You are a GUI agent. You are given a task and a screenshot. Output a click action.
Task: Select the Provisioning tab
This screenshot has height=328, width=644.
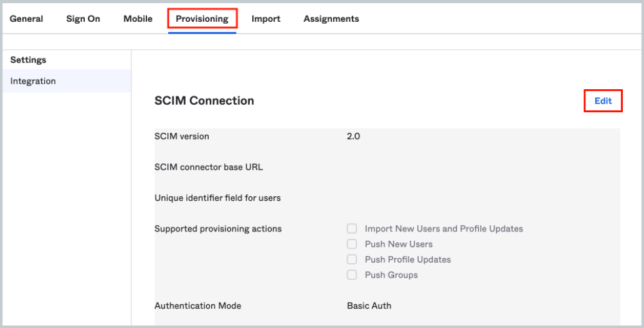coord(202,19)
